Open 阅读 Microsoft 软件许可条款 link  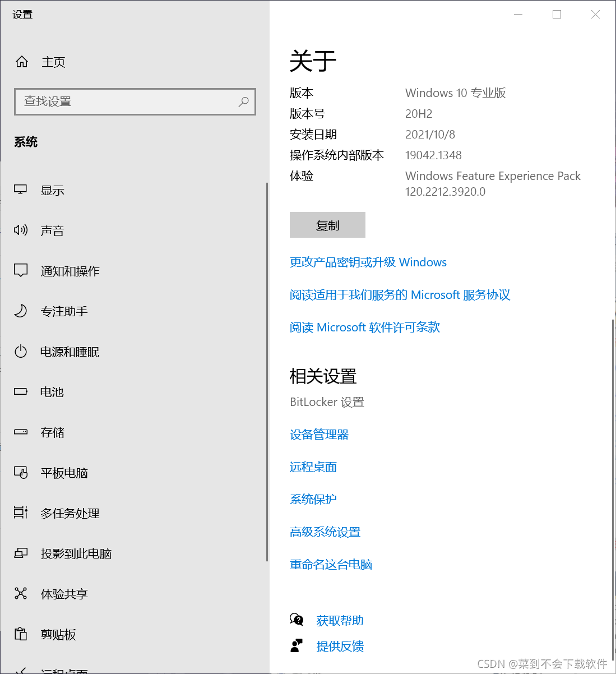coord(365,327)
